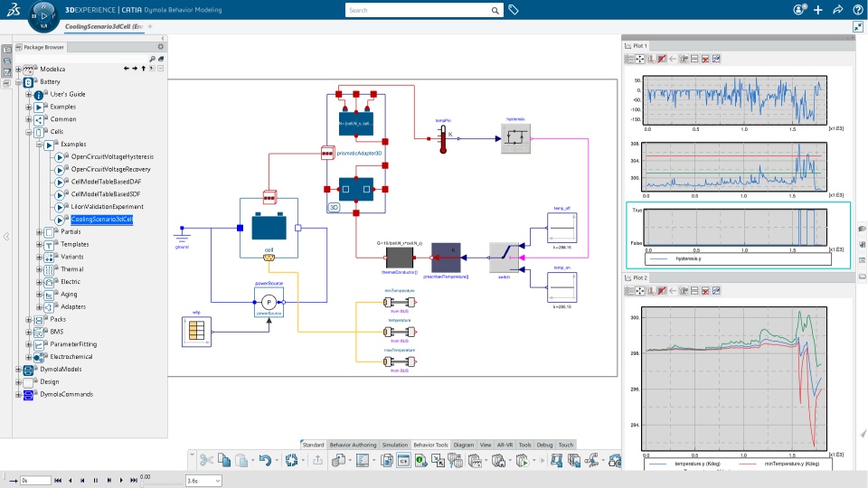Click the Paste tool in bottom toolbar

point(241,460)
